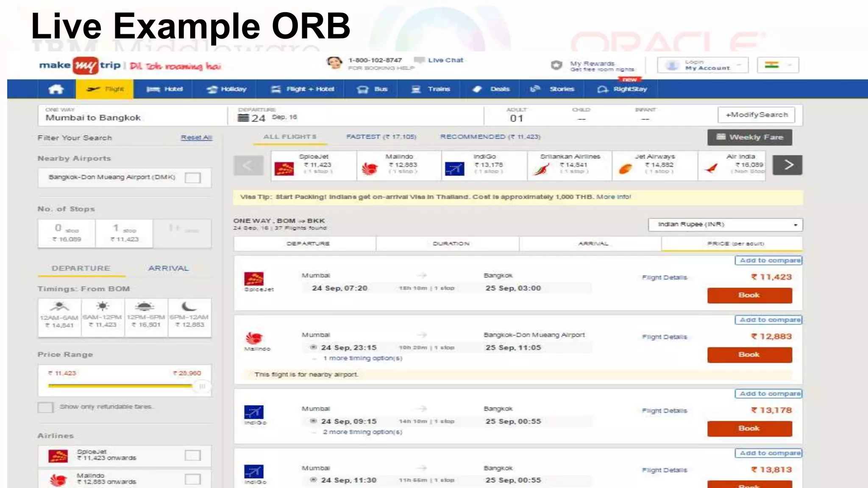Add SpiceJet 11,423 flight to compare
The width and height of the screenshot is (868, 488).
(769, 261)
